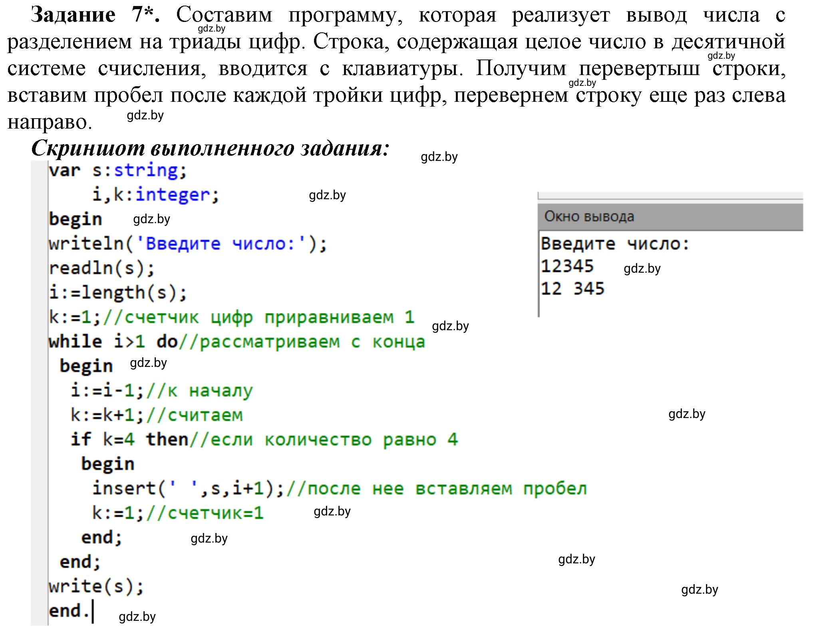
Task: Click the result '12 345' in output window
Action: coord(573,289)
